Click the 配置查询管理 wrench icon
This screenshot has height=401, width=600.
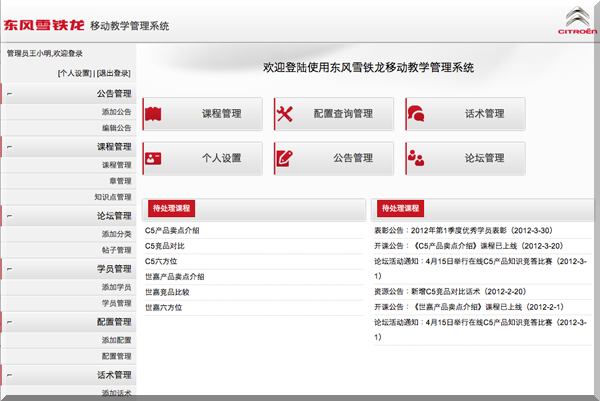click(x=285, y=114)
